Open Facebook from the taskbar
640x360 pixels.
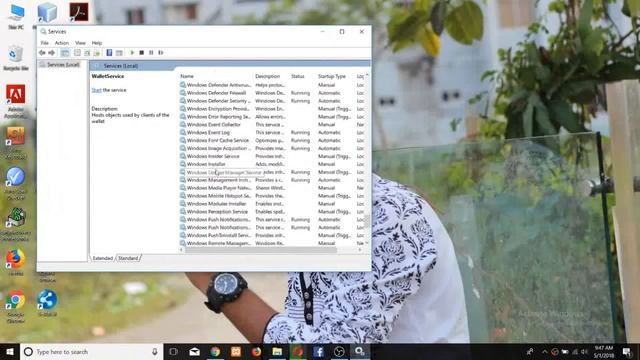coord(318,352)
